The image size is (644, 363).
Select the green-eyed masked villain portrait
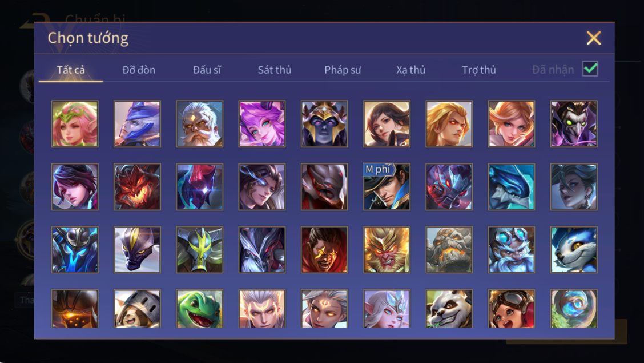(574, 123)
